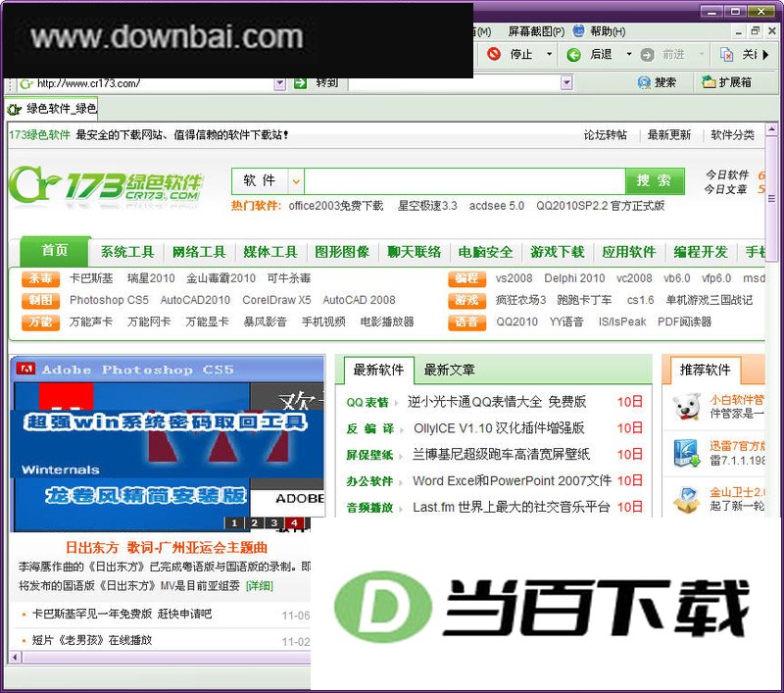Click the red Stop (停止) icon
784x693 pixels.
[x=494, y=54]
